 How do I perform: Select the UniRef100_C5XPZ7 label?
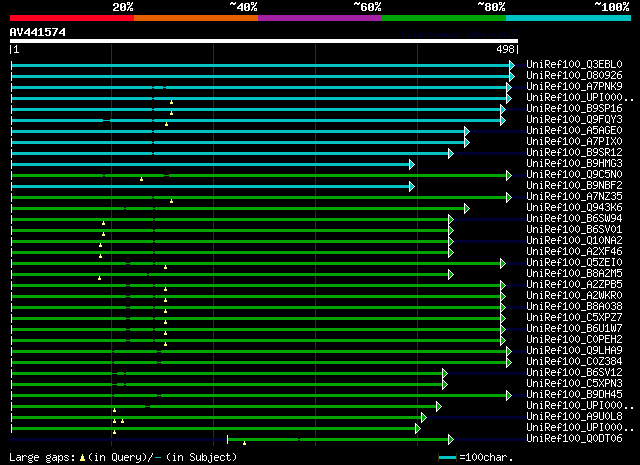574,318
